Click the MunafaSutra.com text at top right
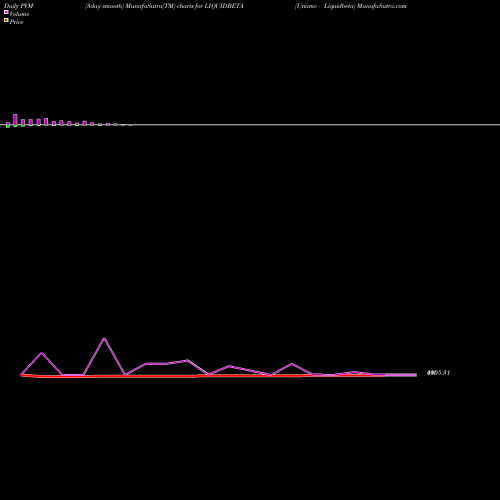The height and width of the screenshot is (500, 500). 381,6
